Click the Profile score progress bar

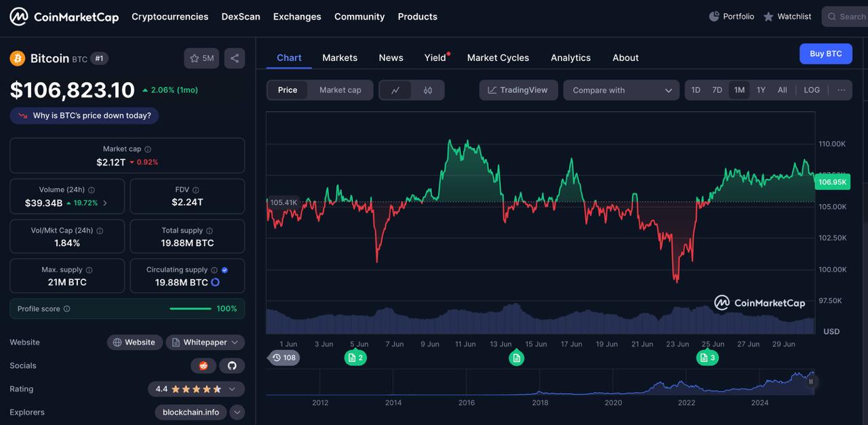(x=191, y=309)
